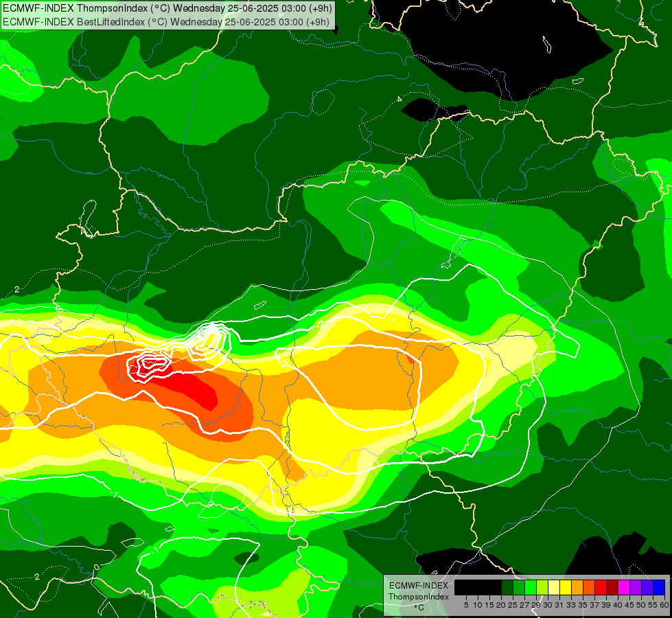Image resolution: width=672 pixels, height=618 pixels.
Task: Click the -3 lifted index contour label
Action: tap(283, 363)
